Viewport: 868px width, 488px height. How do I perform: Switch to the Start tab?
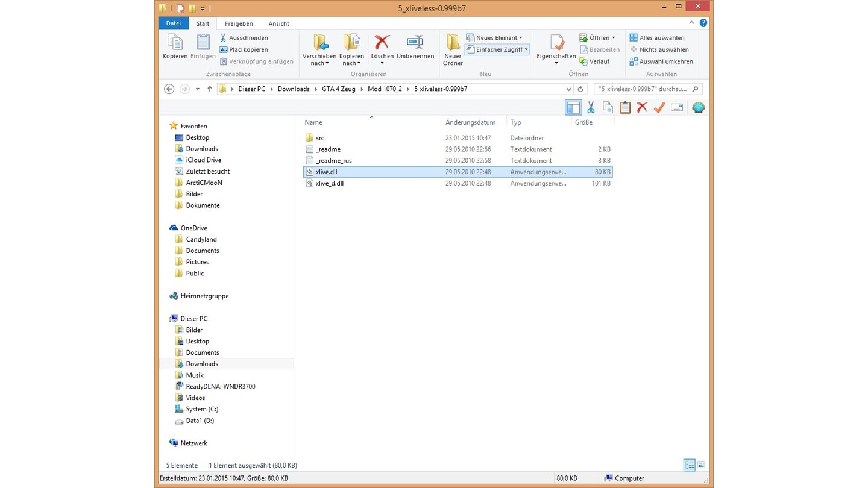click(x=203, y=23)
